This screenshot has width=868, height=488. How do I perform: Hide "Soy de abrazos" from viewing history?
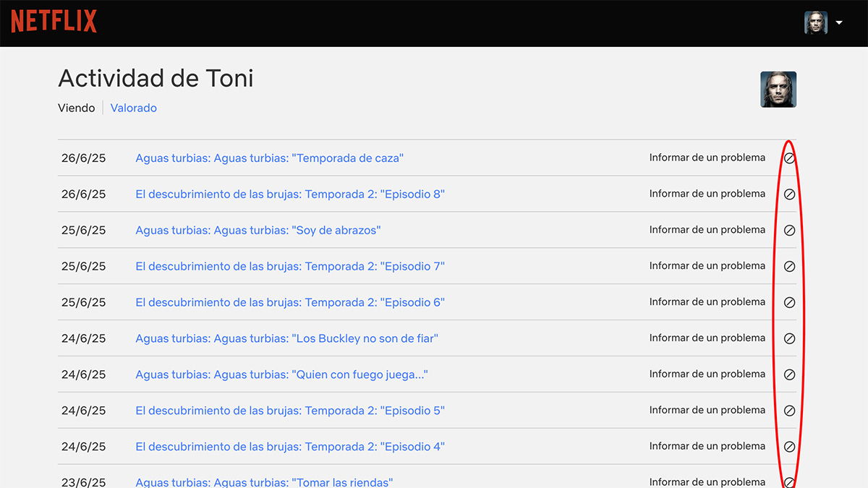[x=790, y=230]
